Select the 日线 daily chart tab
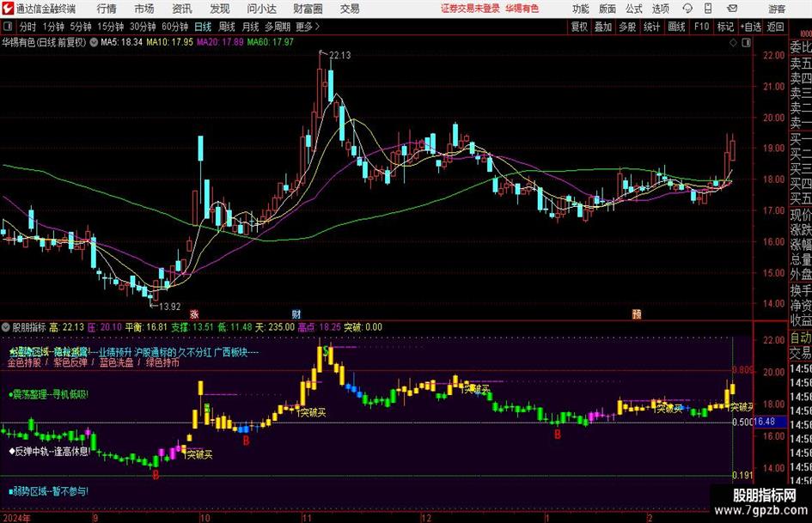 coord(203,27)
